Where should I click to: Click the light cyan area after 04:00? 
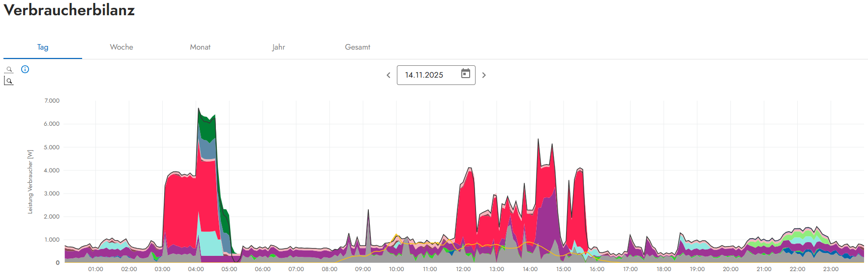[x=209, y=243]
